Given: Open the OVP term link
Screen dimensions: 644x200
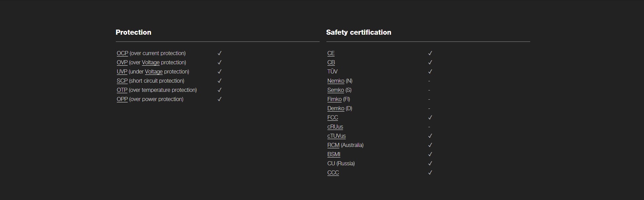Looking at the screenshot, I should point(122,63).
